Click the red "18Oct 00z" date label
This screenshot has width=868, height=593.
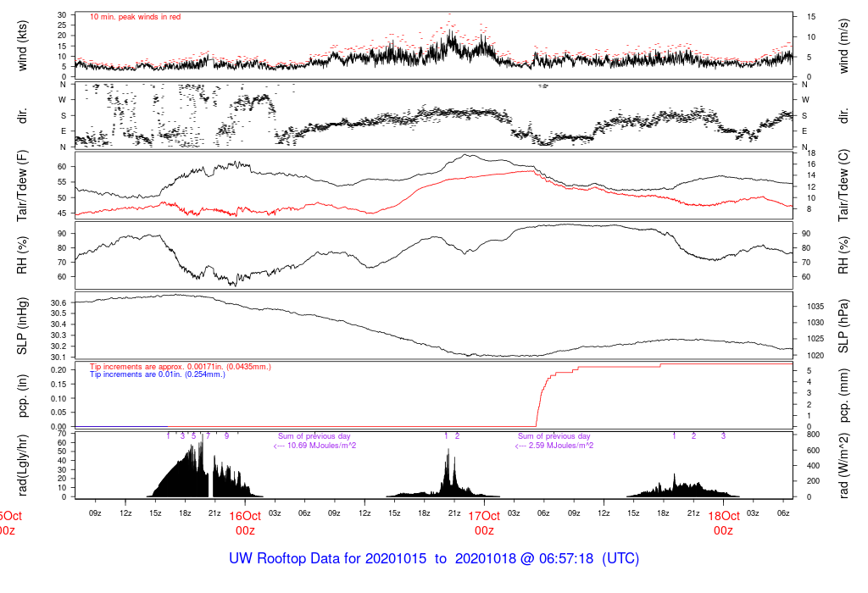[x=723, y=524]
